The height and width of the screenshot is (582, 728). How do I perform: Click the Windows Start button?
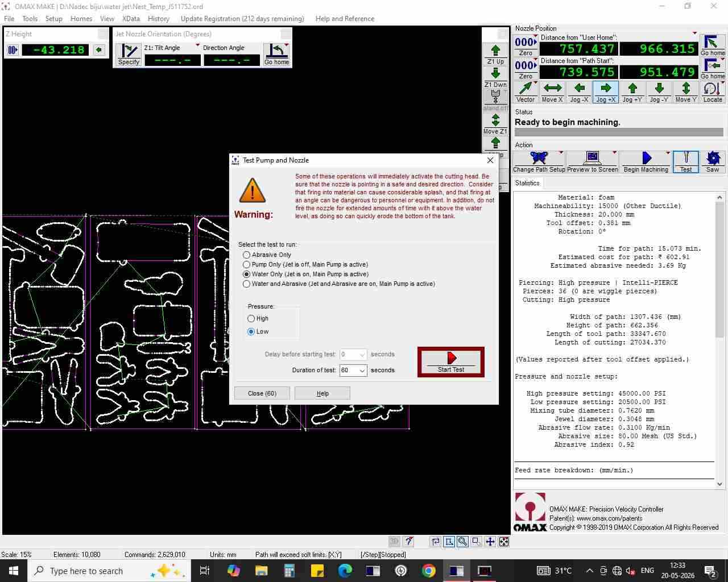tap(14, 571)
